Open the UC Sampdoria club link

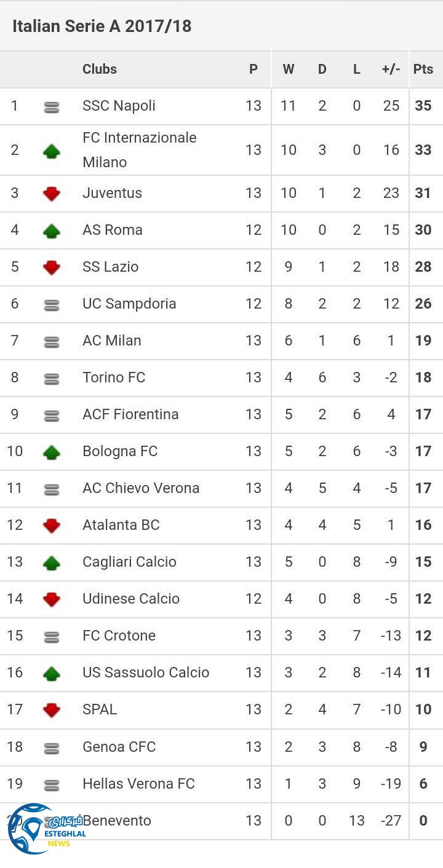pyautogui.click(x=129, y=304)
